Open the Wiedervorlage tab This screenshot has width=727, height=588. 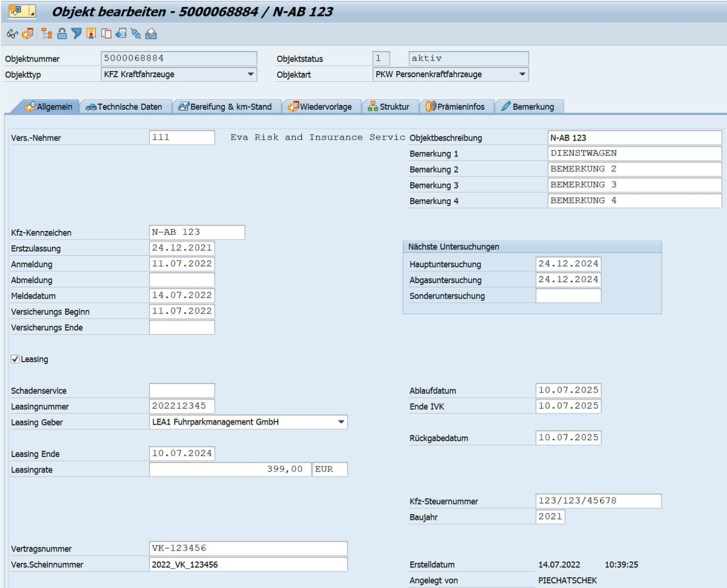[x=320, y=107]
